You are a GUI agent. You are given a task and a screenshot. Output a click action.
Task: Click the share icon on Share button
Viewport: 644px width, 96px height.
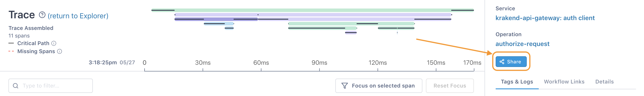coord(502,62)
